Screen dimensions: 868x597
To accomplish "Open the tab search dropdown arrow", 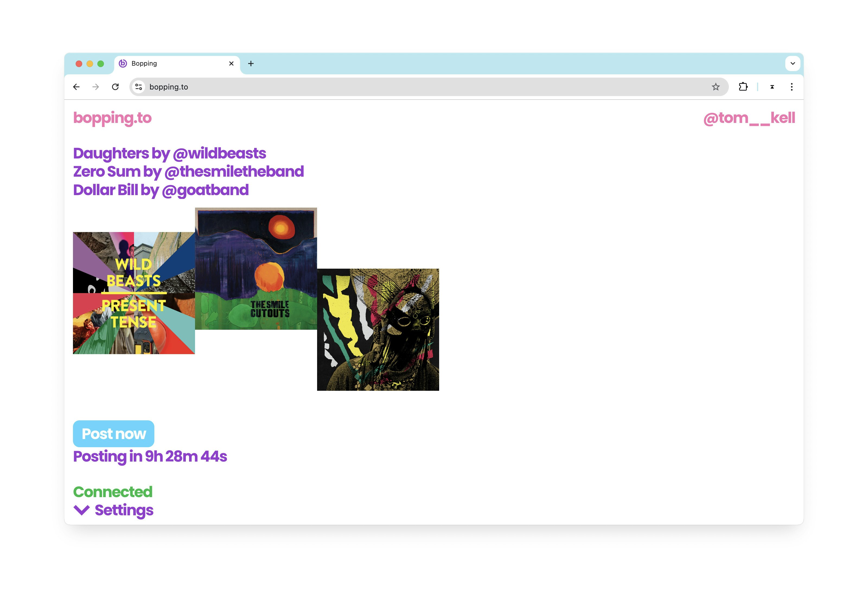I will click(793, 63).
